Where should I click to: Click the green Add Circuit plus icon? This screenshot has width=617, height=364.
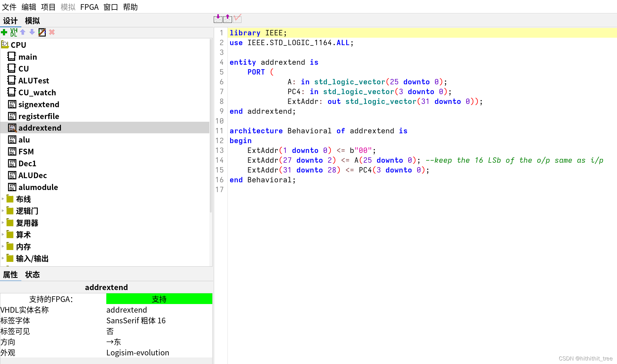4,32
